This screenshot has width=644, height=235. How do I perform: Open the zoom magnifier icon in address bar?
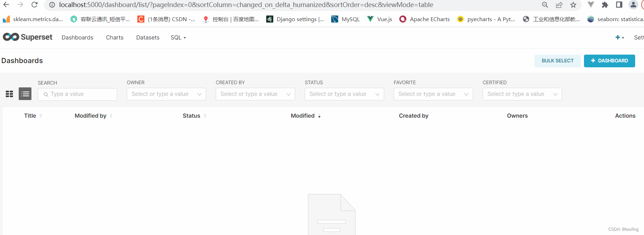[545, 5]
